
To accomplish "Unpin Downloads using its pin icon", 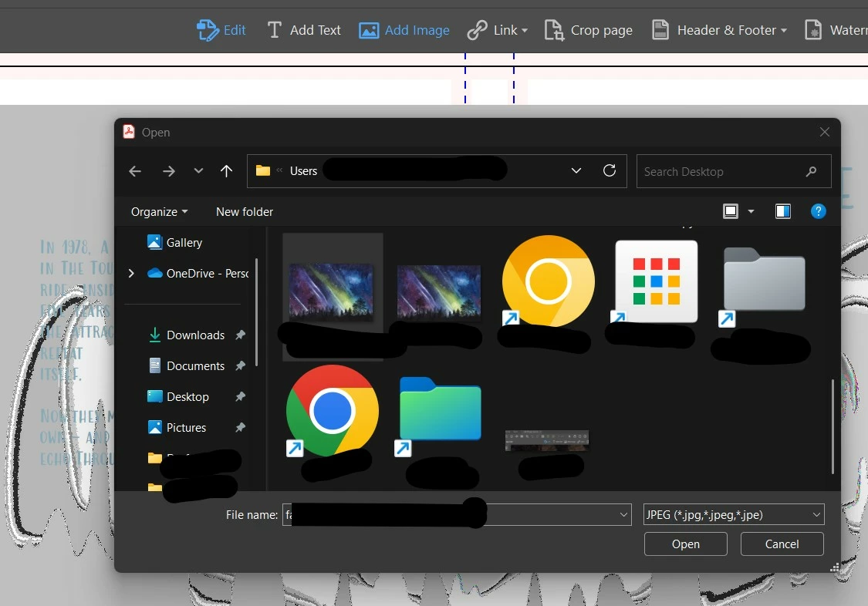I will point(240,335).
